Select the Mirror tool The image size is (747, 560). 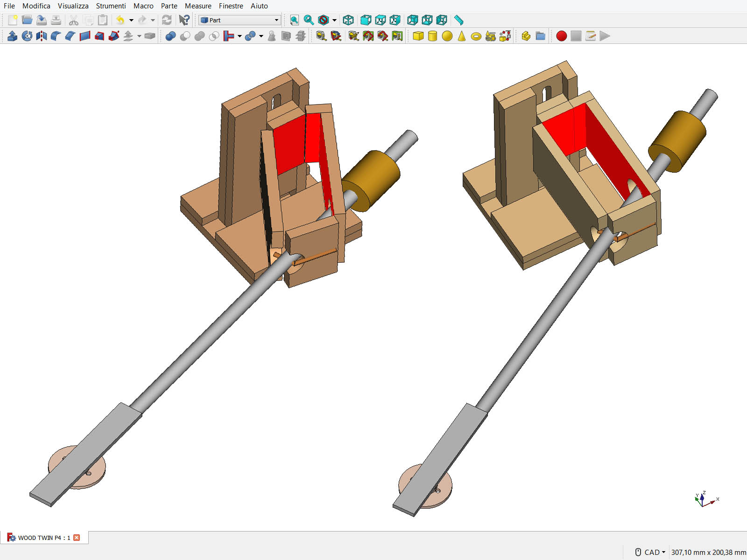click(42, 36)
